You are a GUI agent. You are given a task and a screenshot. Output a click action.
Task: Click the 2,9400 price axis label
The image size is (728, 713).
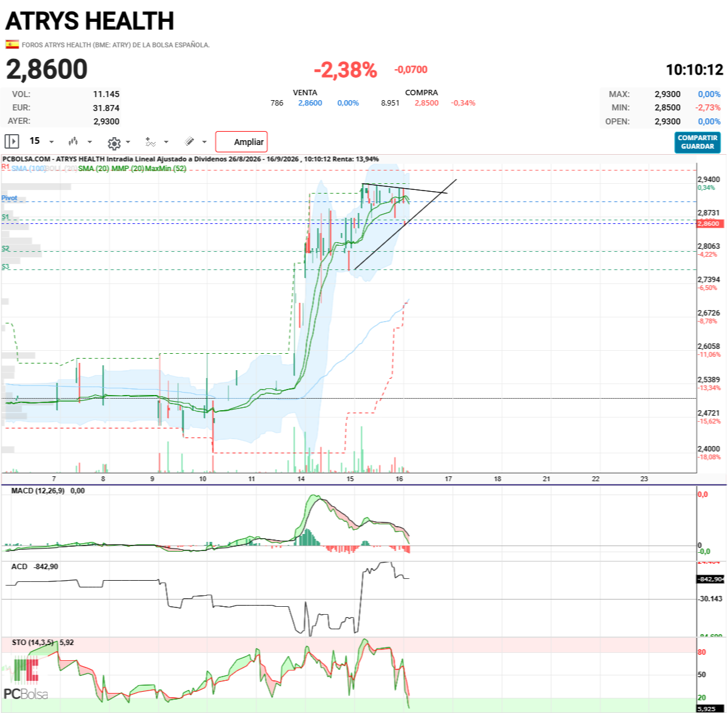tap(709, 180)
